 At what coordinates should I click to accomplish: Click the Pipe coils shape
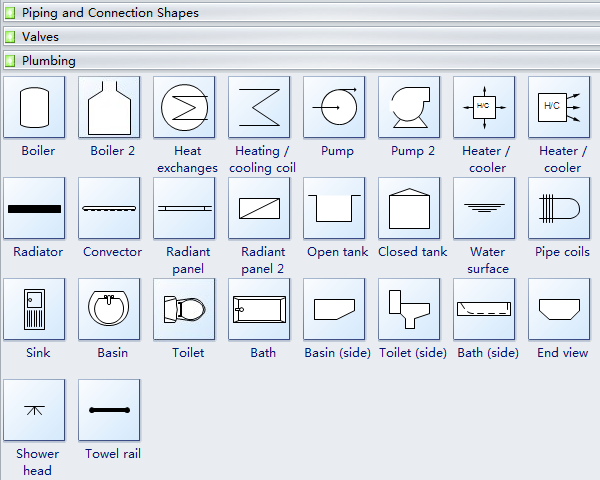click(559, 208)
